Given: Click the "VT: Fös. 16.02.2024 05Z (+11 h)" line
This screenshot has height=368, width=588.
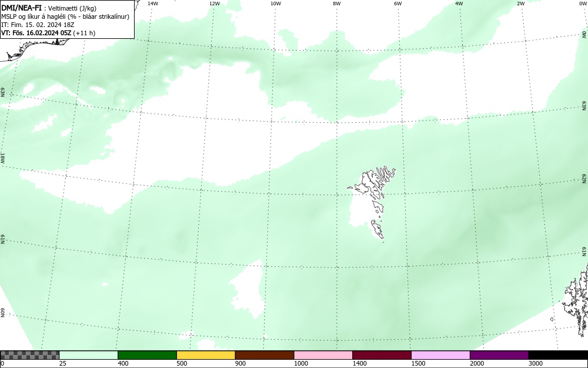Looking at the screenshot, I should 48,33.
